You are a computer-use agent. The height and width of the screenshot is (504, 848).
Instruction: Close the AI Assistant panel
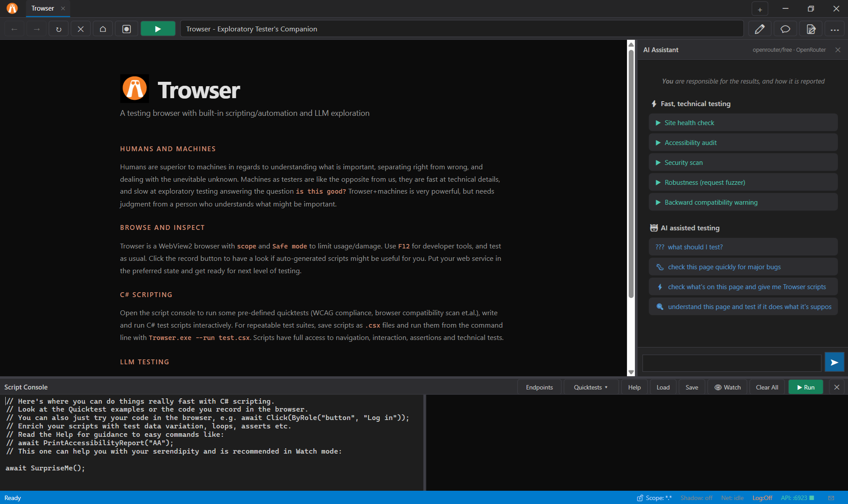coord(838,50)
